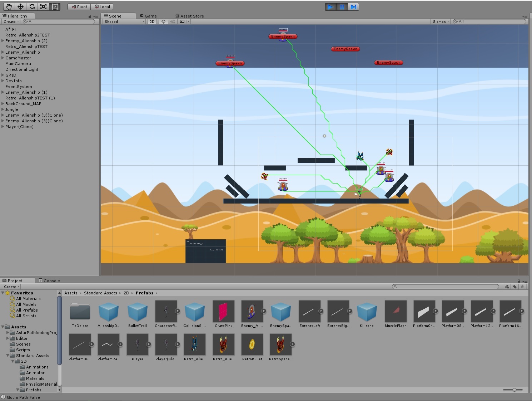Expand the GameMaster object in Hierarchy
The image size is (532, 401).
point(3,58)
